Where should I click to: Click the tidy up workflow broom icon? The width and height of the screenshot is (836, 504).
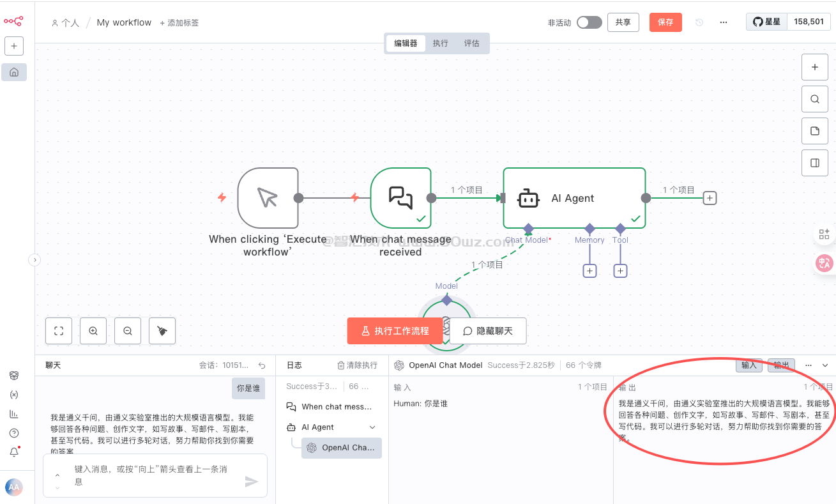(x=162, y=331)
